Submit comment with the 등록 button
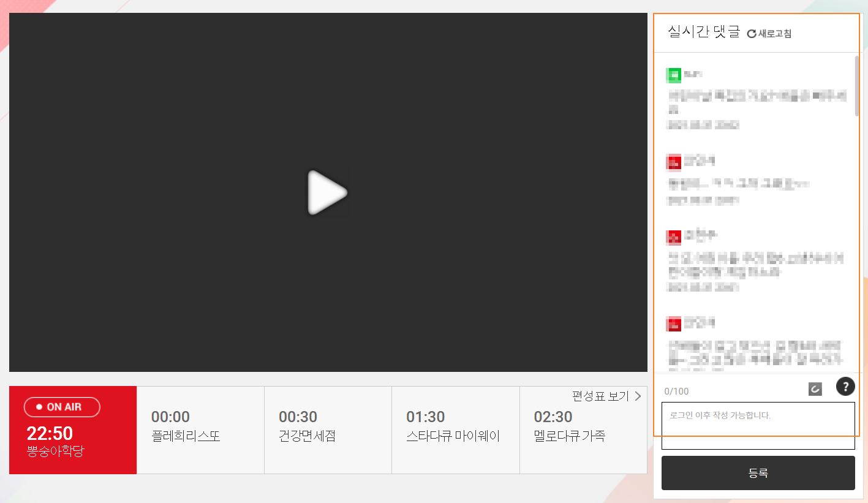 point(758,473)
